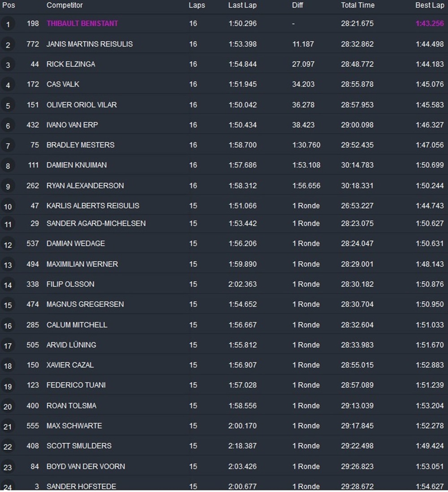This screenshot has width=448, height=492.
Task: Sort by Total Time column header
Action: pos(358,5)
